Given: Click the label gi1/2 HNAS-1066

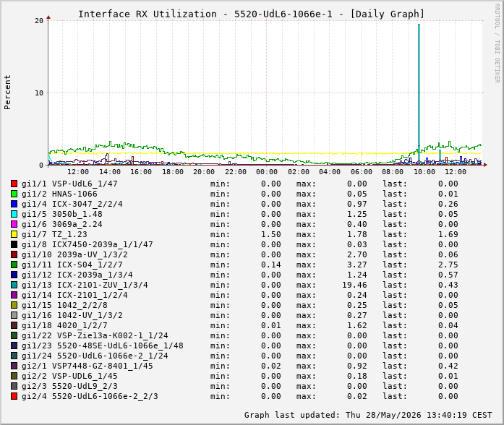Looking at the screenshot, I should click(x=59, y=194).
